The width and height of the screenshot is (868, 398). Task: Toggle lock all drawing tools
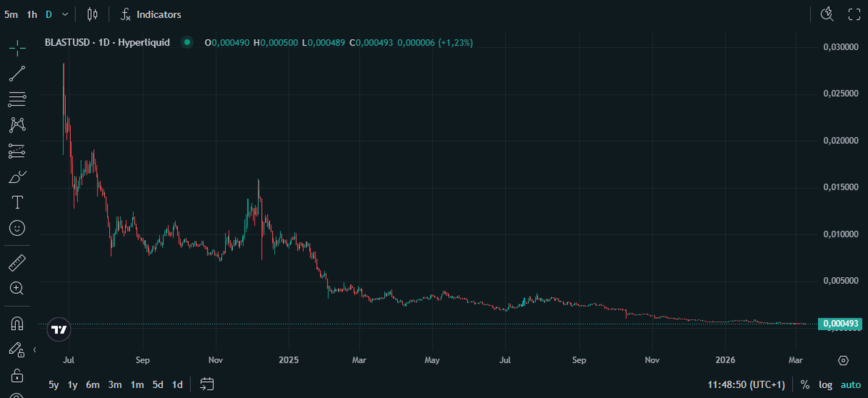(17, 376)
